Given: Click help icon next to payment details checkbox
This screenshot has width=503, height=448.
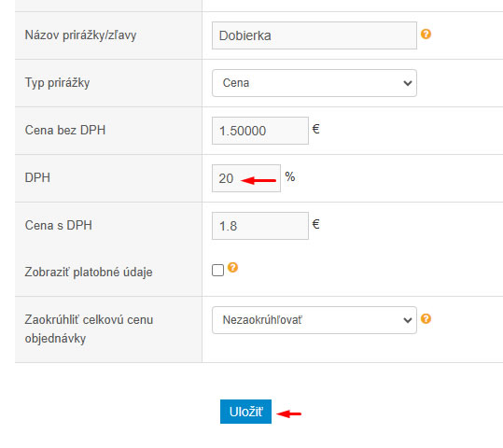Looking at the screenshot, I should (x=232, y=267).
